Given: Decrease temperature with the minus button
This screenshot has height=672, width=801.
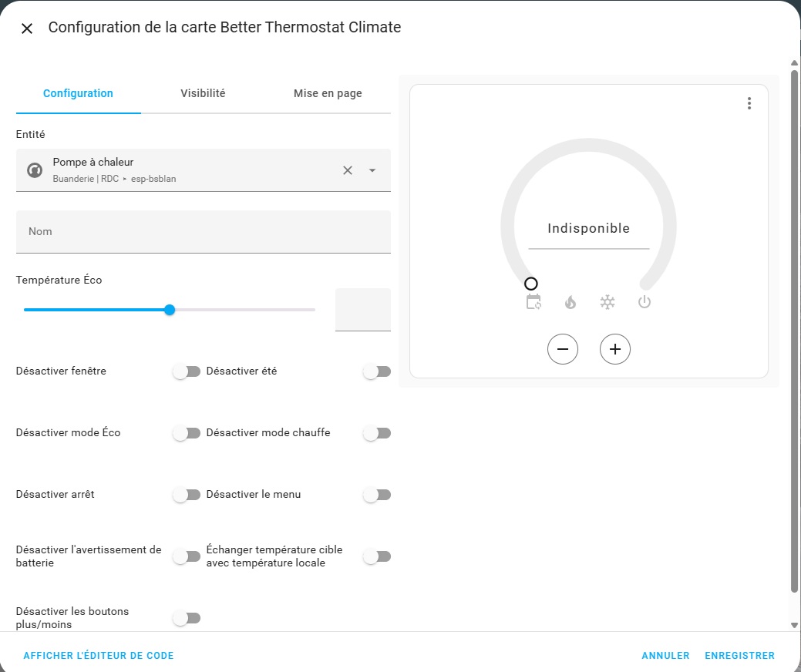Looking at the screenshot, I should tap(563, 349).
